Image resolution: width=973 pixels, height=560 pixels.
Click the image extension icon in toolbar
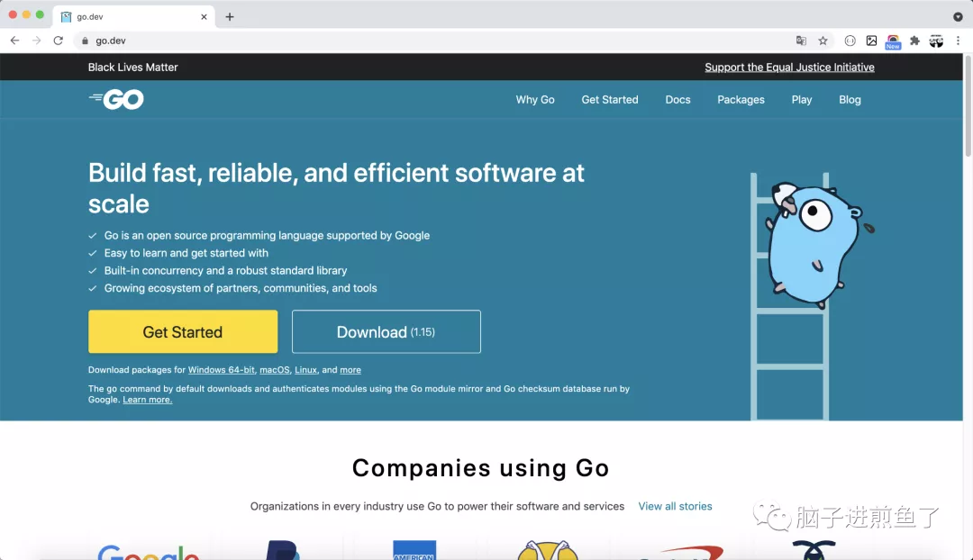[872, 41]
